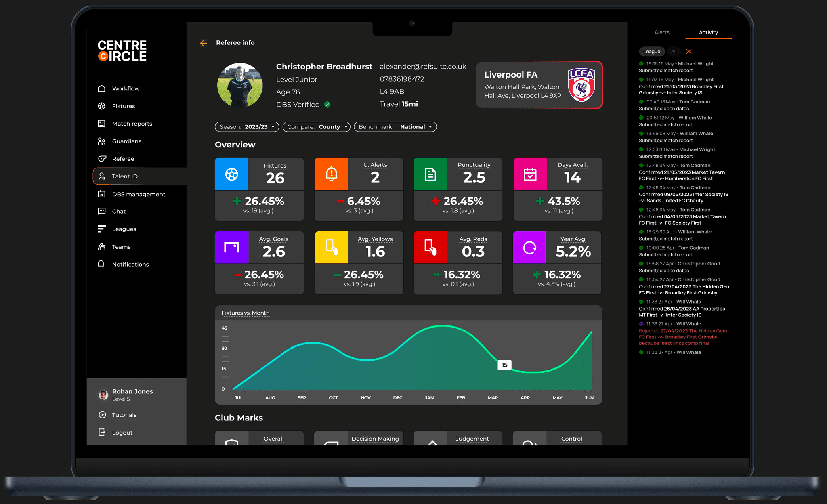Click the Referee whistle icon
The image size is (827, 504).
coord(102,159)
